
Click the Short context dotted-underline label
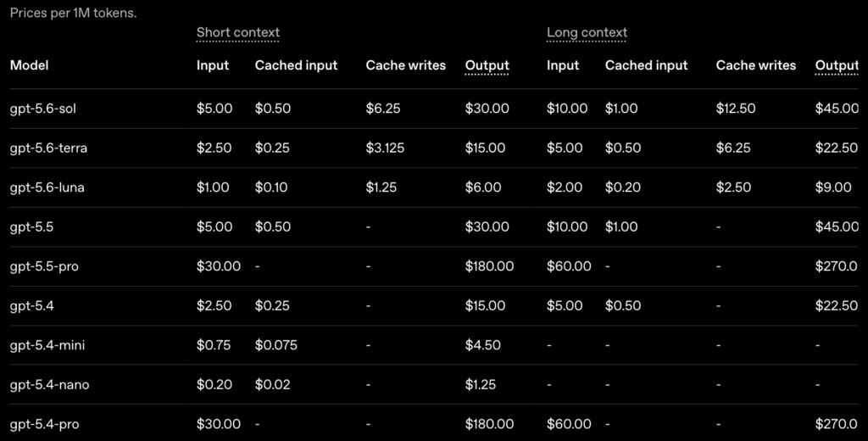click(x=238, y=33)
